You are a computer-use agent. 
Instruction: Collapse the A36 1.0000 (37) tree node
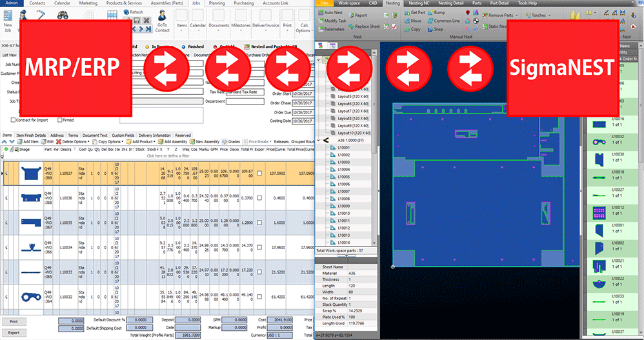point(319,141)
